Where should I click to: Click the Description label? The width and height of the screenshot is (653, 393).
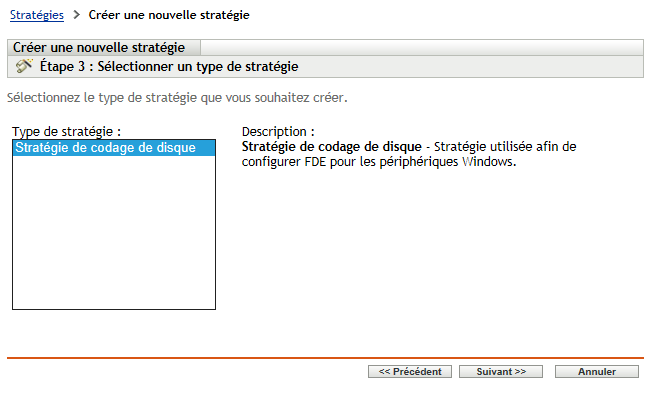[278, 132]
